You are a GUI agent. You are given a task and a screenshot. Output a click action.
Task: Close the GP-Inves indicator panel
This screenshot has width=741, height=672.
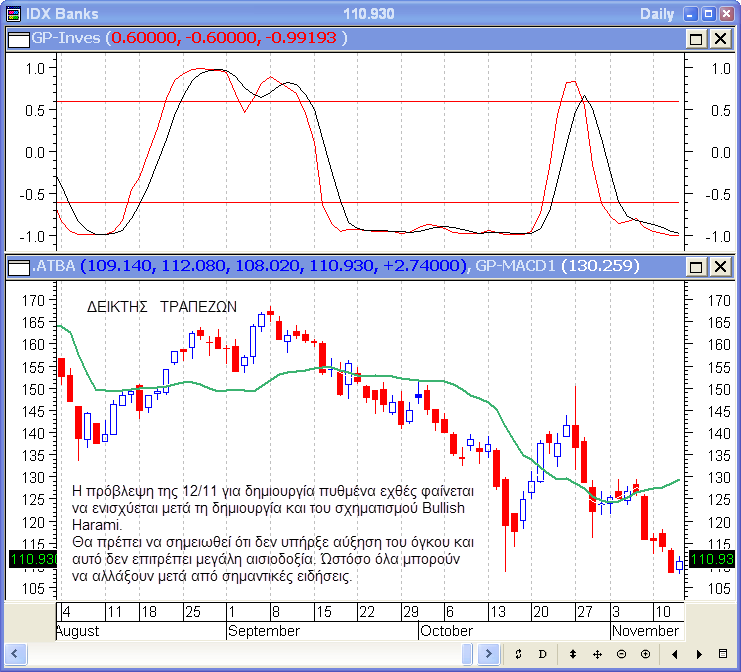click(719, 38)
